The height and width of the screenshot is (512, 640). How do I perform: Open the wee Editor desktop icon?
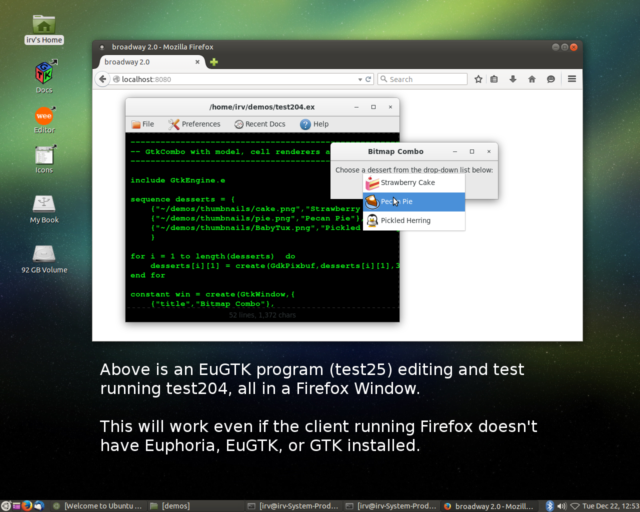(44, 118)
